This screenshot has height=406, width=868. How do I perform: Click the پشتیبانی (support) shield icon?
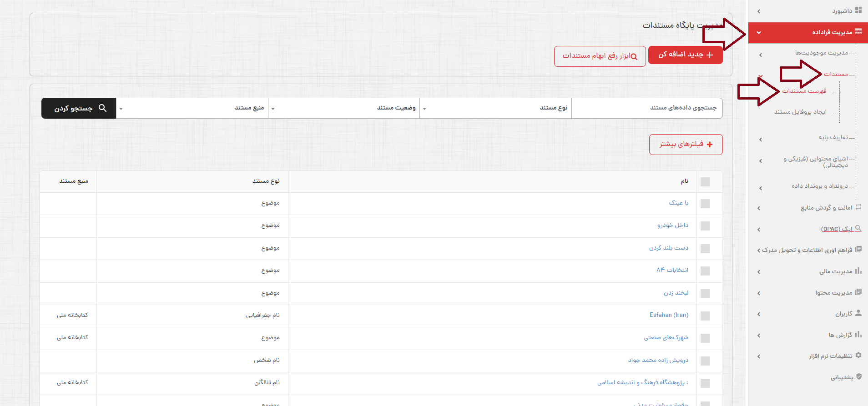[858, 376]
